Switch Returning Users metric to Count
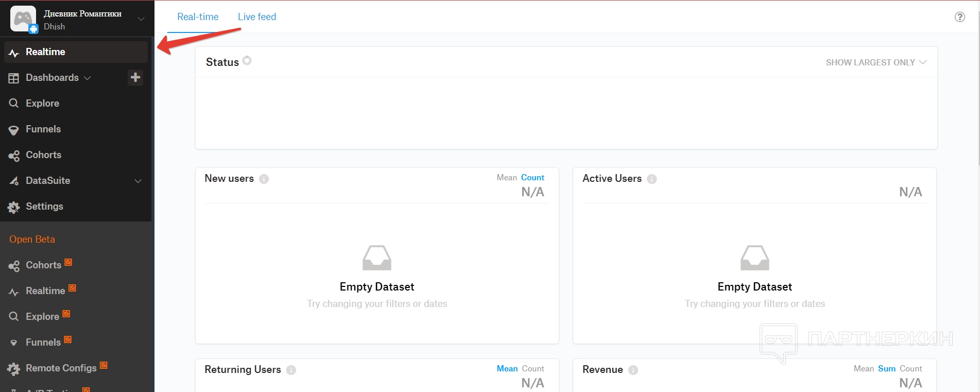Viewport: 980px width, 392px height. [533, 369]
